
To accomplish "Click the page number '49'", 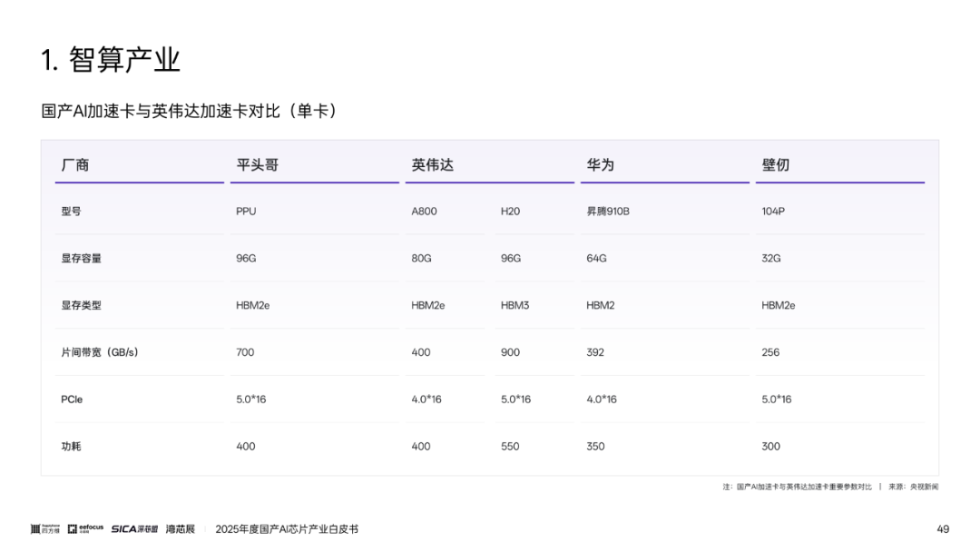I will pyautogui.click(x=943, y=529).
